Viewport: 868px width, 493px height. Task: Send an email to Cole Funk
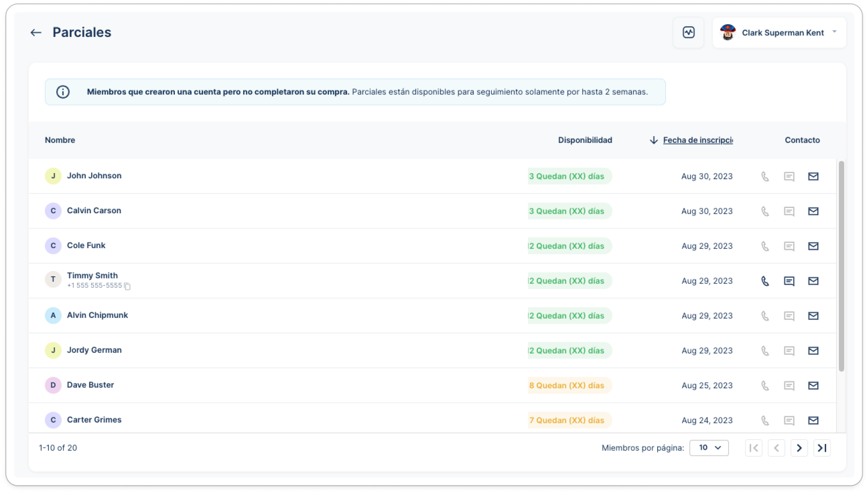click(x=813, y=246)
